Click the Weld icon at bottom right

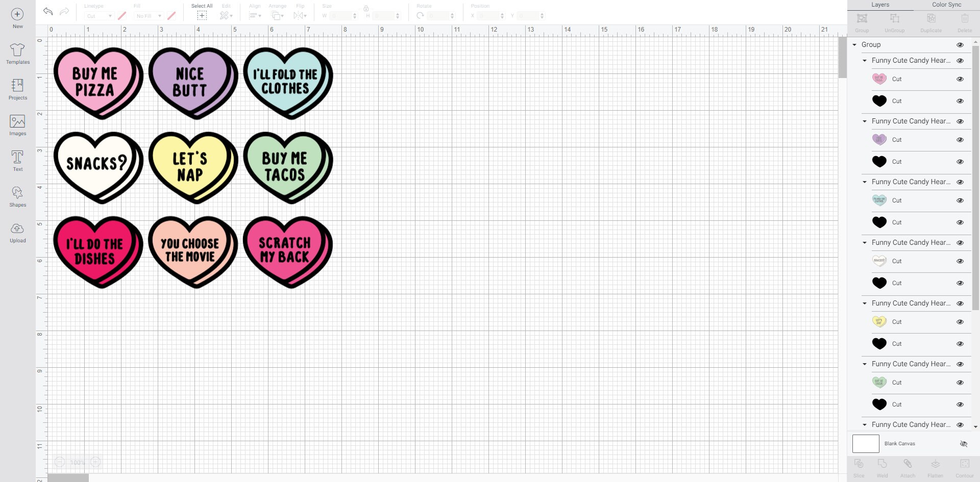(x=883, y=465)
